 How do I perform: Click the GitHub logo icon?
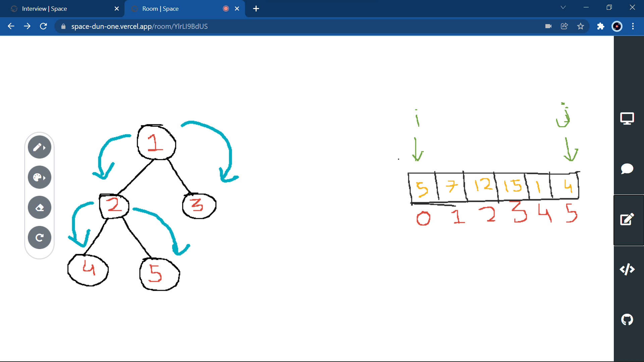tap(627, 319)
